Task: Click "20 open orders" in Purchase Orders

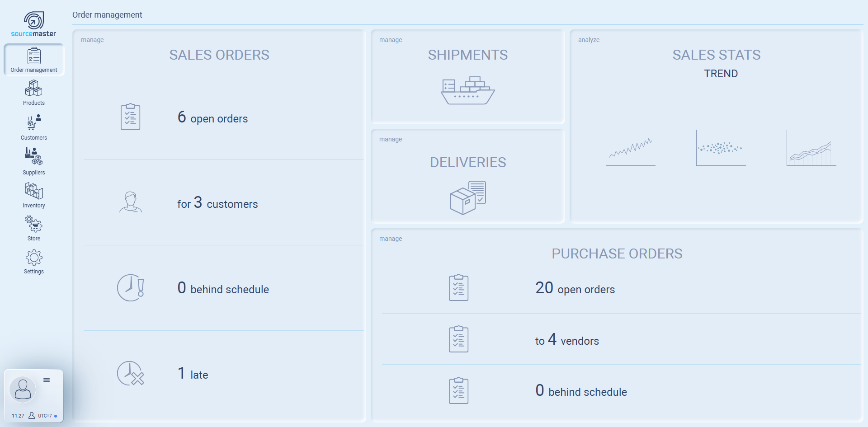Action: tap(575, 288)
